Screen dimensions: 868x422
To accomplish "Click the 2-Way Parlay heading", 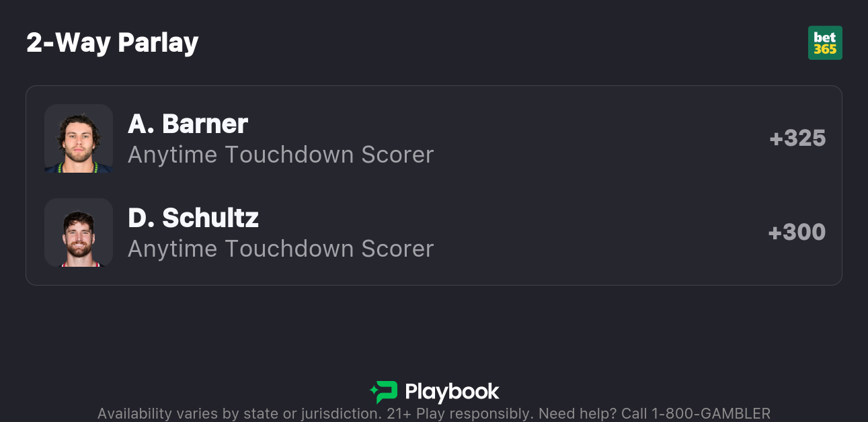I will (x=112, y=43).
